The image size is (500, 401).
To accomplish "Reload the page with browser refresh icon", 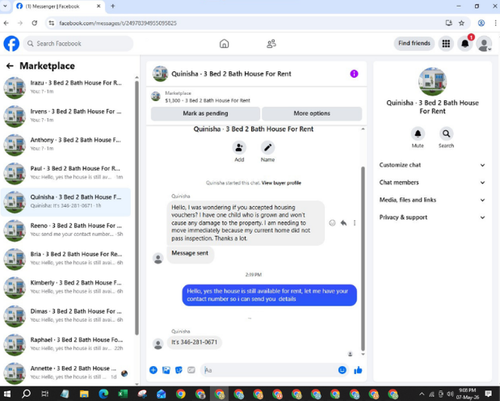I will pos(34,23).
